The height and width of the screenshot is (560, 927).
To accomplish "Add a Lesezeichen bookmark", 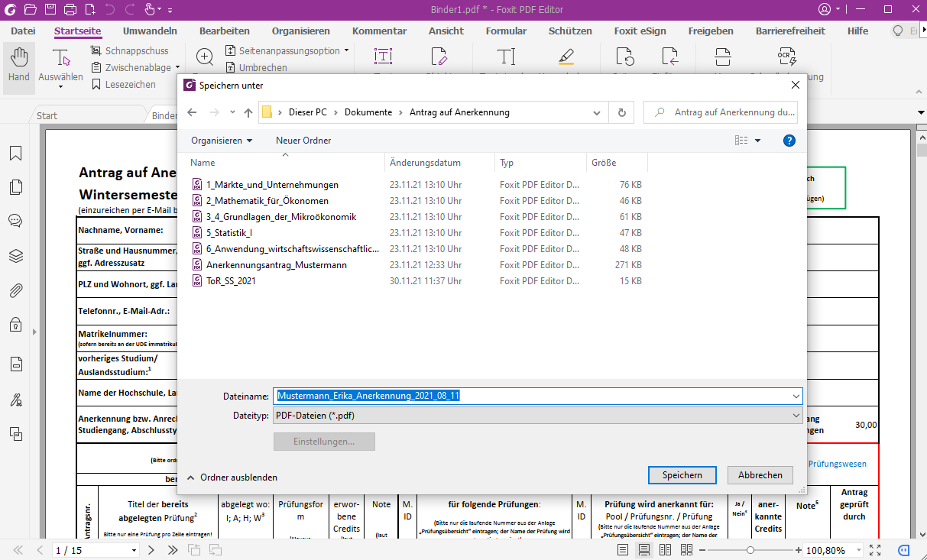I will tap(124, 84).
